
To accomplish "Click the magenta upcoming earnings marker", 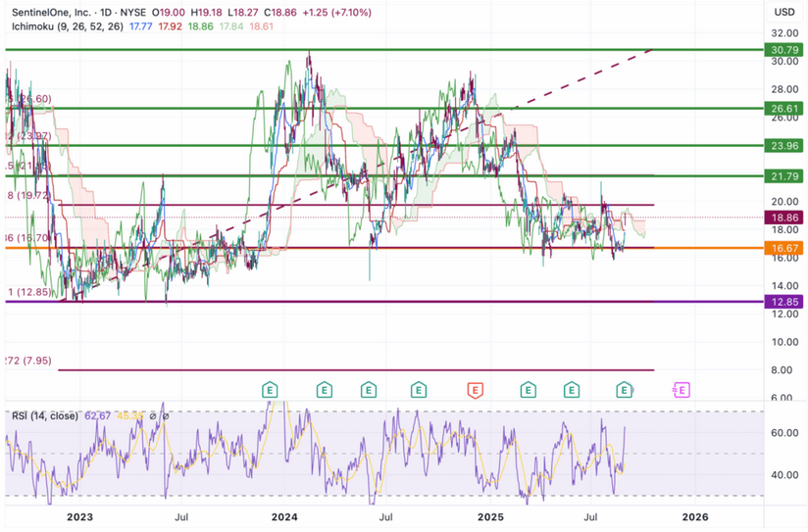I will tap(682, 390).
